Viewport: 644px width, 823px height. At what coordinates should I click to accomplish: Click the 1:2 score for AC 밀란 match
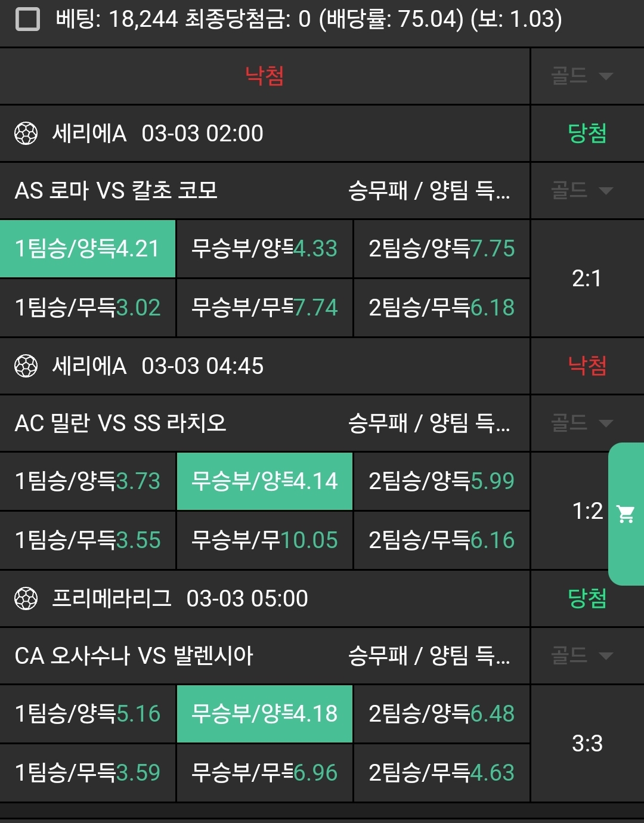coord(587,511)
